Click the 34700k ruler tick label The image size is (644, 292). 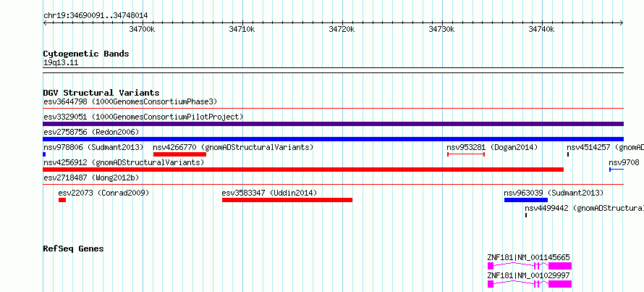click(142, 29)
